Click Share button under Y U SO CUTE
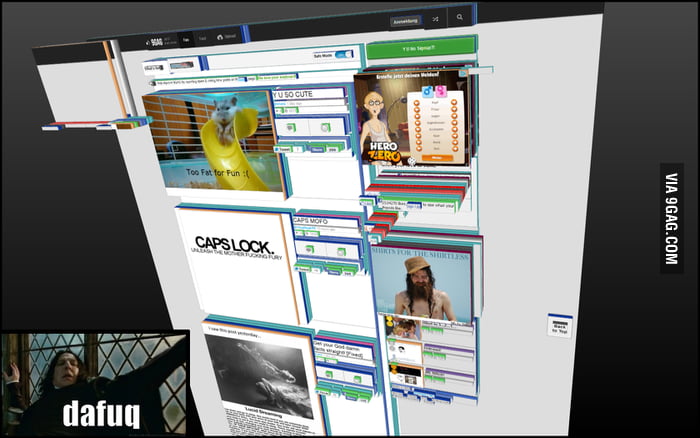This screenshot has width=700, height=438. pos(317,150)
